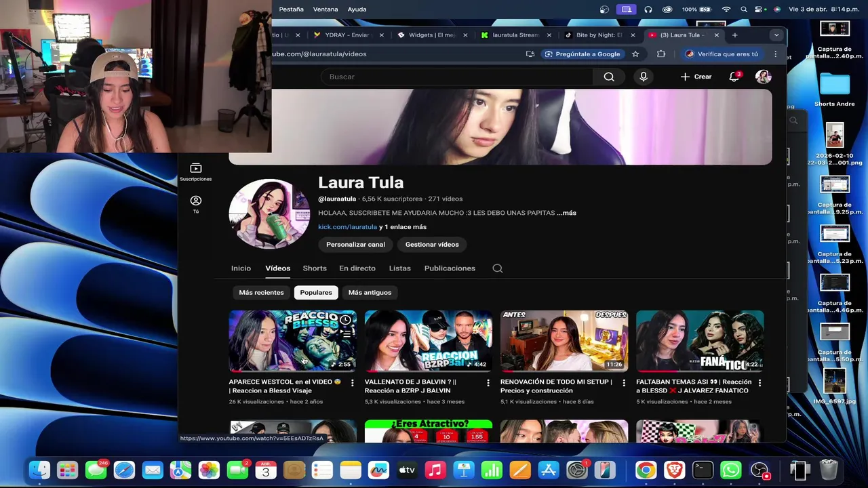Image resolution: width=868 pixels, height=488 pixels.
Task: Open Freeform in the dock
Action: pos(378,470)
